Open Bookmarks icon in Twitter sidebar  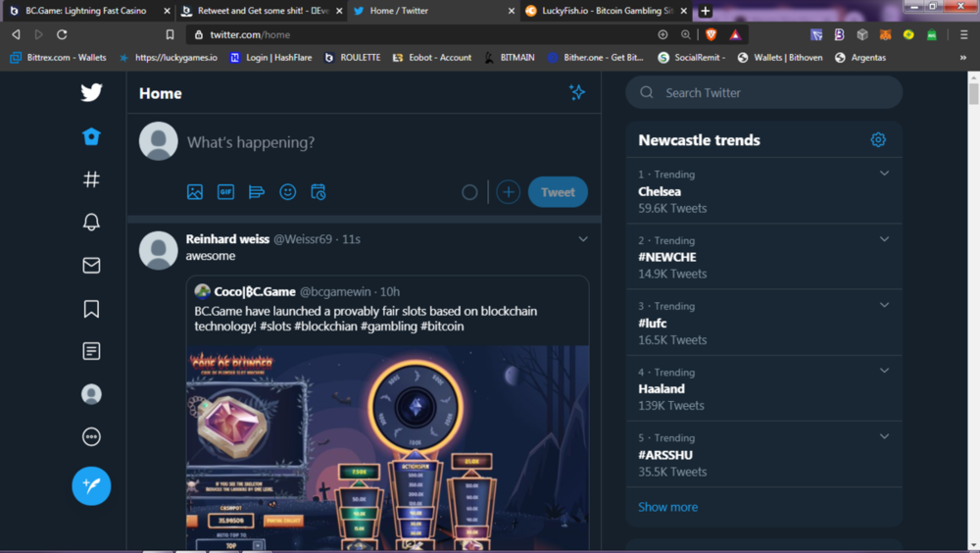pyautogui.click(x=91, y=309)
